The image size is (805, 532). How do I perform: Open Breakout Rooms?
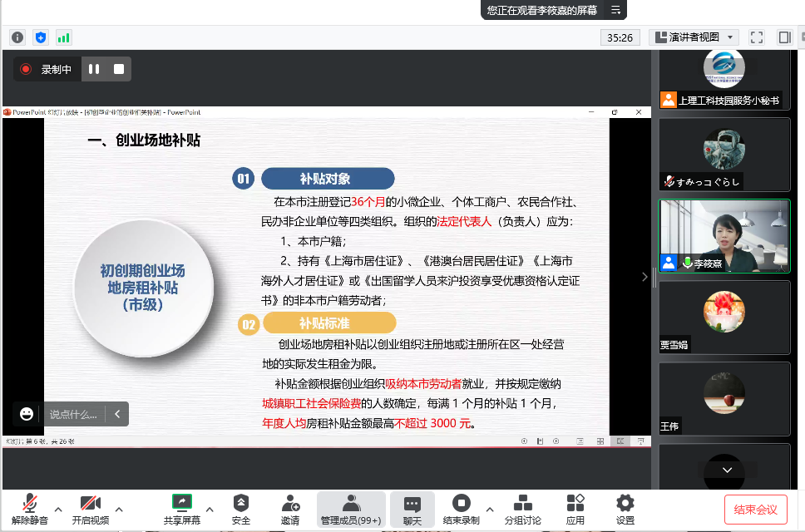click(x=522, y=509)
